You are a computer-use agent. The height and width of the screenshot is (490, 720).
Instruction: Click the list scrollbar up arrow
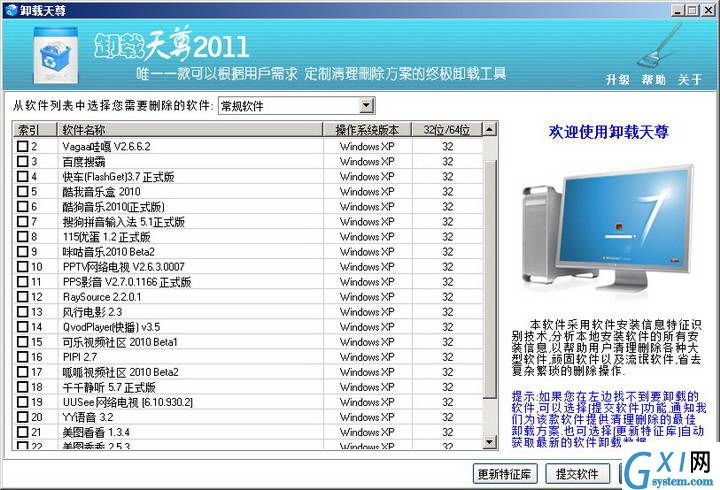489,130
